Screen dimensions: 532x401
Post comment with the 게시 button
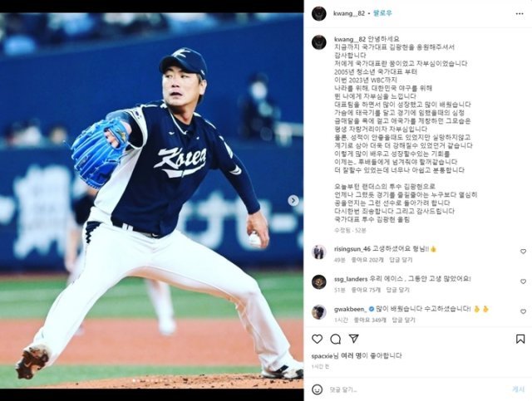pos(518,390)
